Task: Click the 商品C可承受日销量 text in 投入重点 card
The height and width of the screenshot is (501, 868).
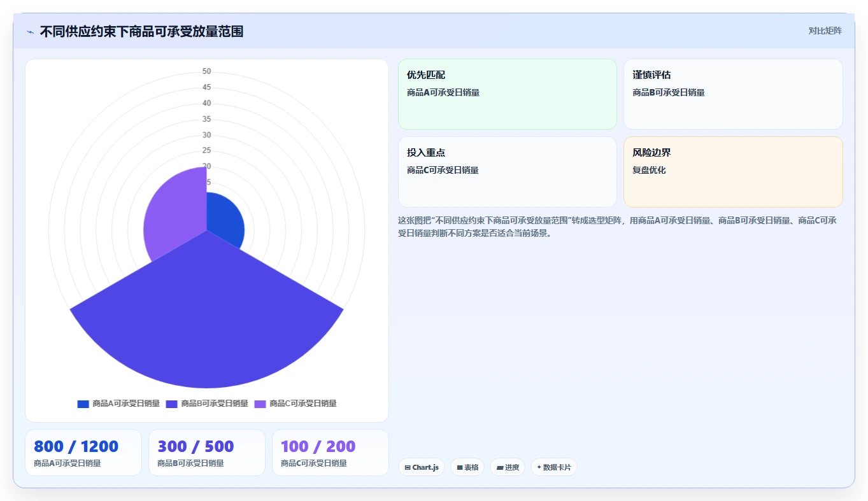Action: pyautogui.click(x=443, y=170)
